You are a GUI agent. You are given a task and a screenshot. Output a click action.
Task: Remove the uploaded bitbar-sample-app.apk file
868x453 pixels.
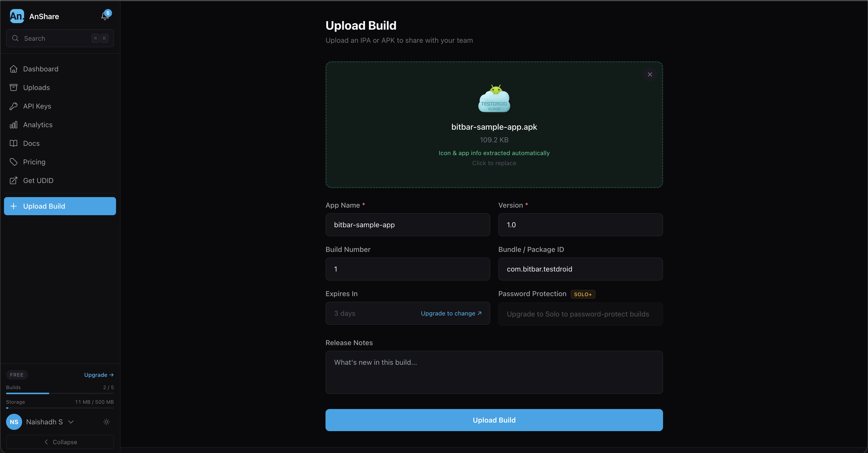coord(650,74)
